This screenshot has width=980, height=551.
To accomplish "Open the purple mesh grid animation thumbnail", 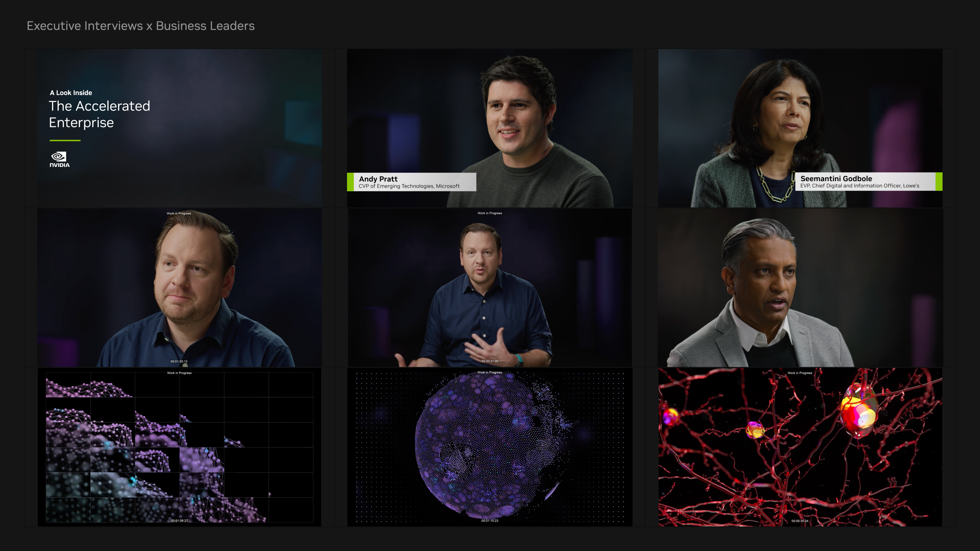I will click(179, 447).
